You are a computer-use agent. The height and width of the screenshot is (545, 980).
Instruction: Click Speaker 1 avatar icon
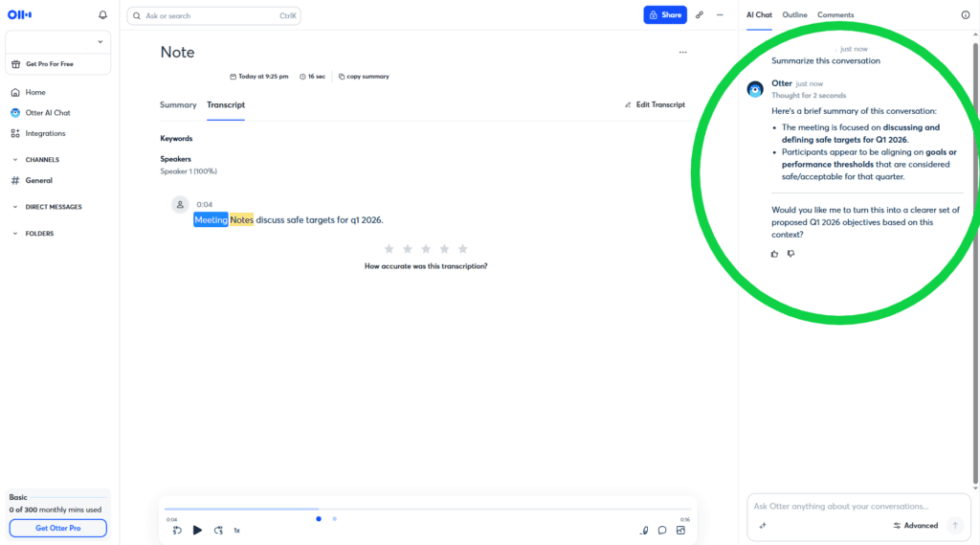pyautogui.click(x=180, y=205)
